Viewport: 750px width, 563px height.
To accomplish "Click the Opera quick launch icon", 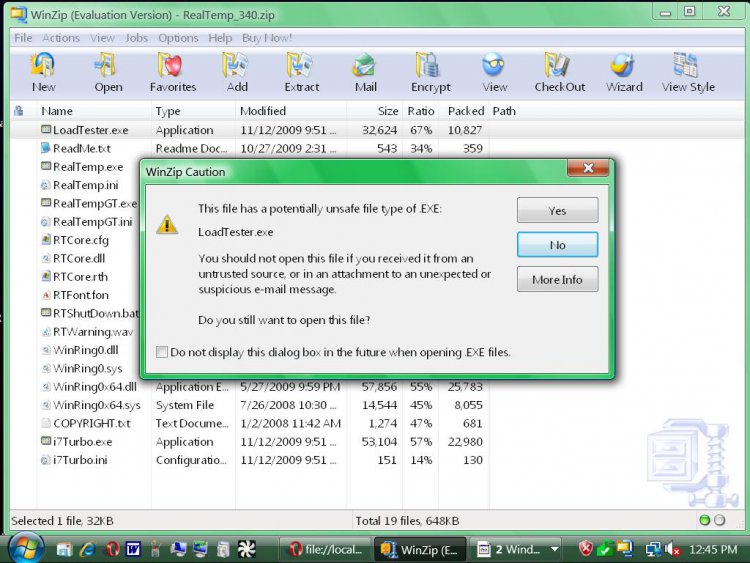I will click(x=112, y=549).
